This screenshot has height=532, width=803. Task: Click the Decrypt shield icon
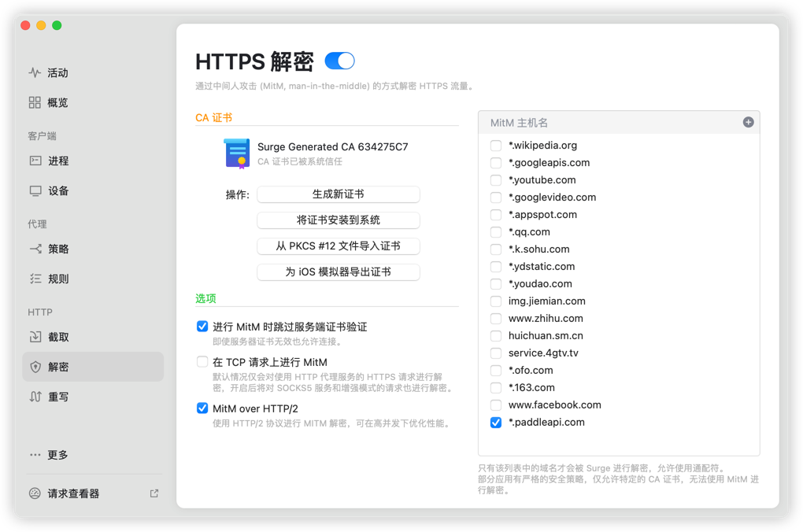(x=35, y=367)
